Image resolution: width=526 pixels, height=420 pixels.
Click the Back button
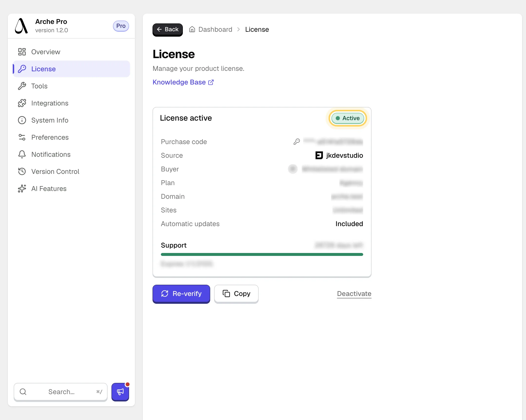click(x=168, y=30)
